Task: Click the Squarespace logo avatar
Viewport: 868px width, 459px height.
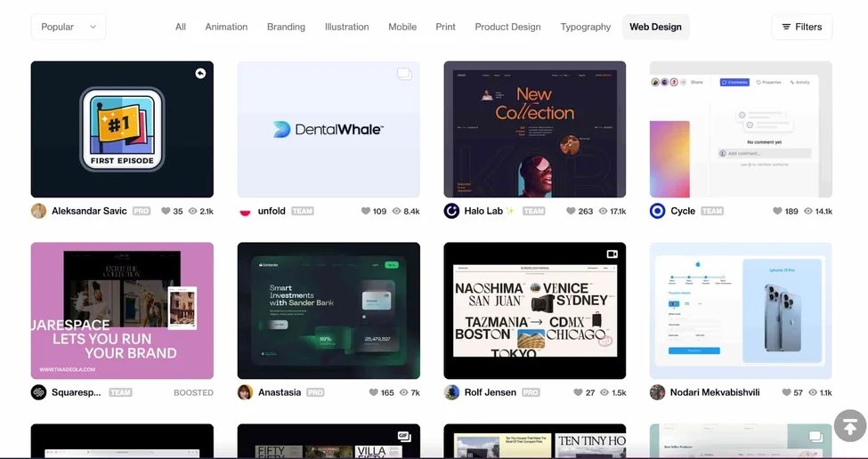Action: [38, 392]
